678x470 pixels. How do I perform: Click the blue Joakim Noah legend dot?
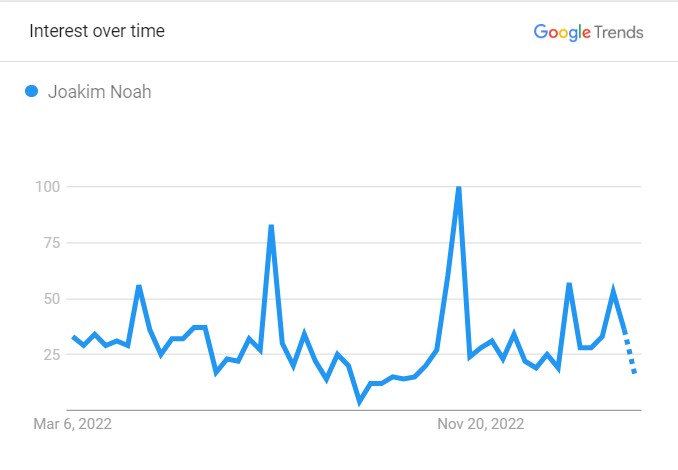tap(32, 91)
